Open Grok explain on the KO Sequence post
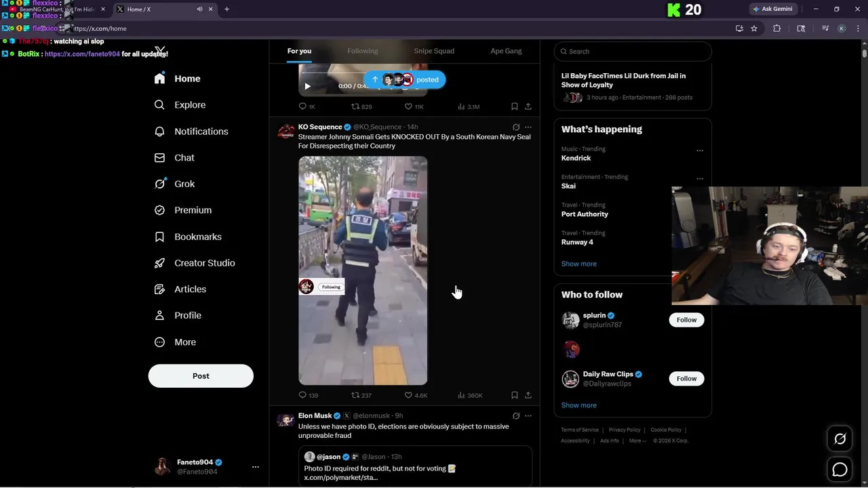The width and height of the screenshot is (868, 488). pyautogui.click(x=516, y=127)
